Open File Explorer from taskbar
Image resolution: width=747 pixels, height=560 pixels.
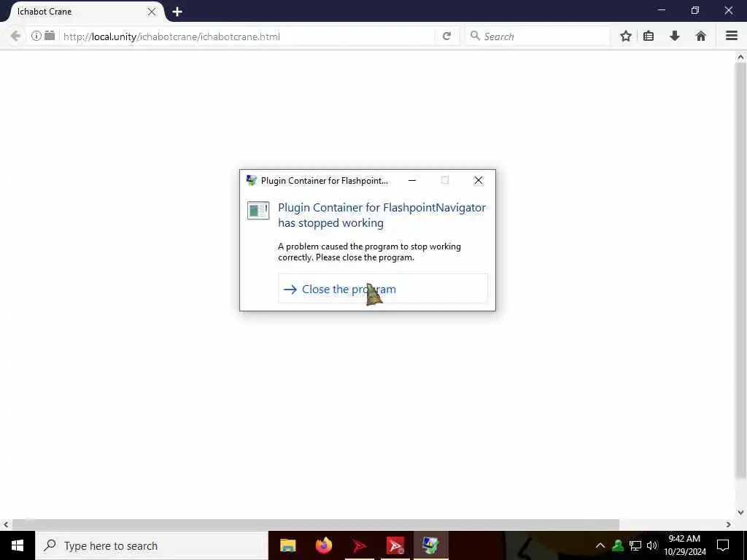287,545
